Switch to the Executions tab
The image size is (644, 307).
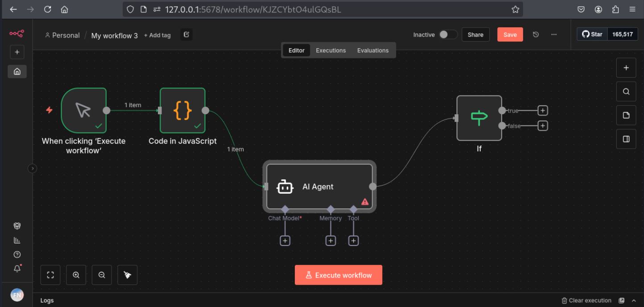330,50
